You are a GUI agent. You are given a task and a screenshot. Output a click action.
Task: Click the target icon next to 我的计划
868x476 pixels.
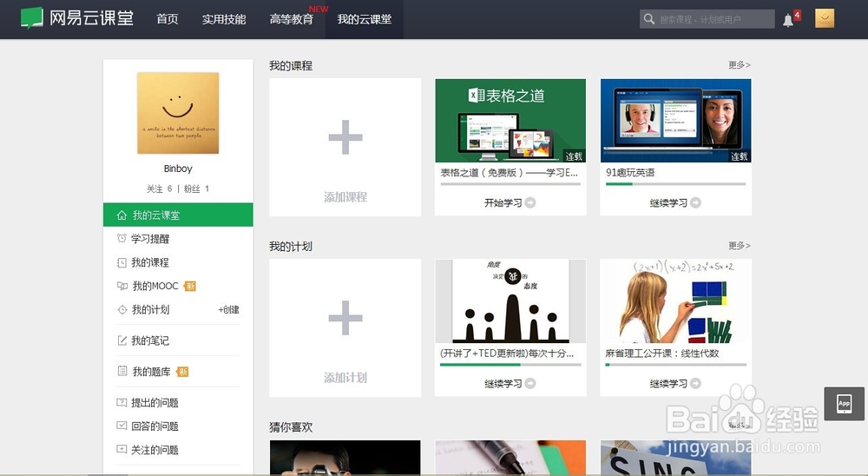pyautogui.click(x=122, y=310)
